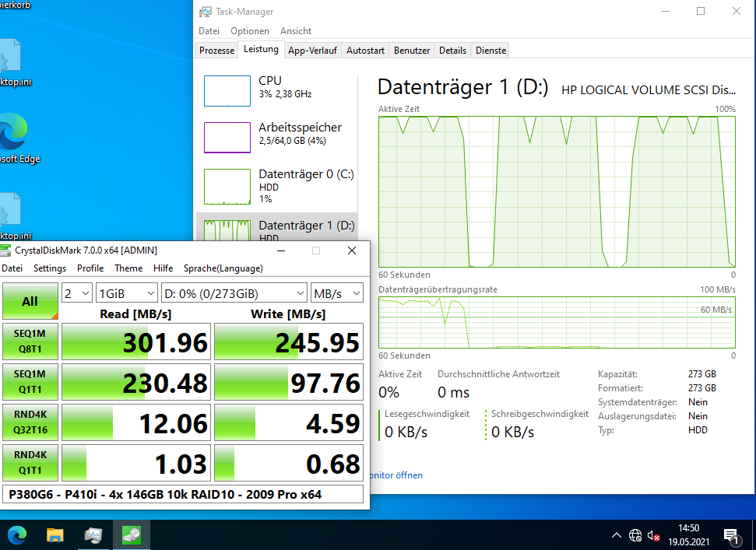Run the RND4K Q1T1 benchmark

coord(30,463)
